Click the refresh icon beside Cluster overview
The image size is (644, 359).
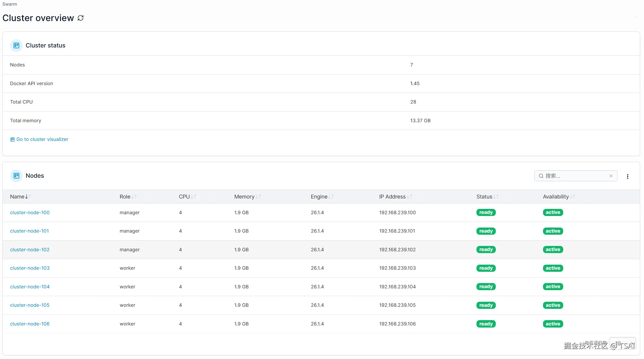(x=80, y=18)
